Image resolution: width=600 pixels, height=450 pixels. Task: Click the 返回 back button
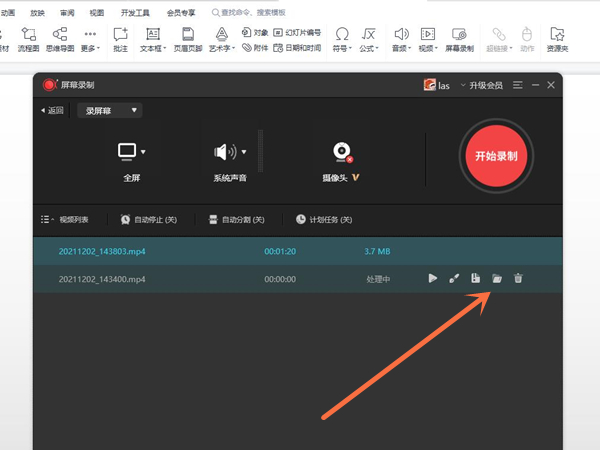(52, 110)
